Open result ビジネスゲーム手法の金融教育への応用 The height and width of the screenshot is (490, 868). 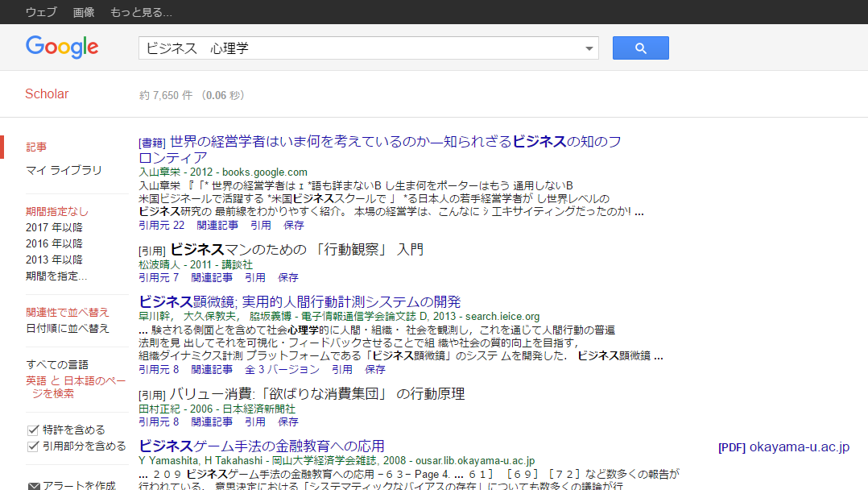click(261, 446)
